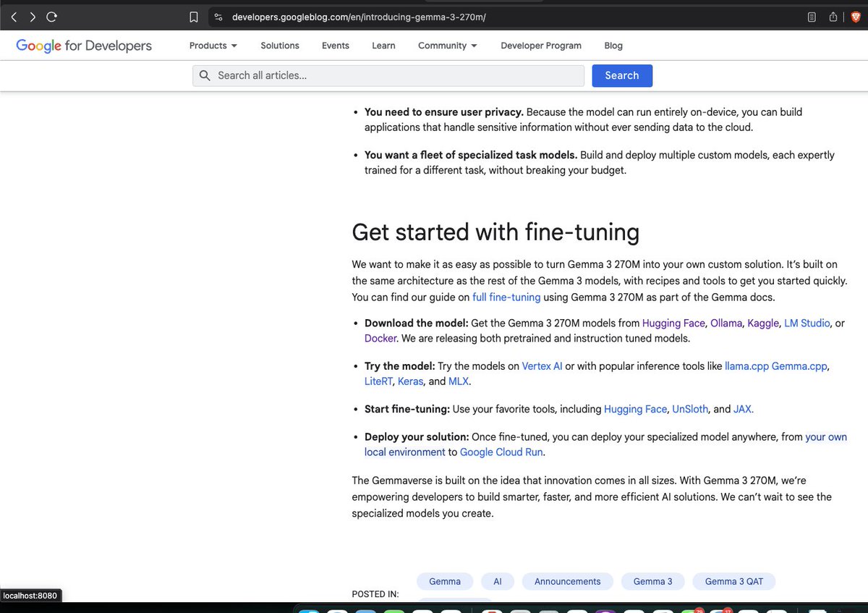The width and height of the screenshot is (868, 613).
Task: Click the blue Search button
Action: 622,75
